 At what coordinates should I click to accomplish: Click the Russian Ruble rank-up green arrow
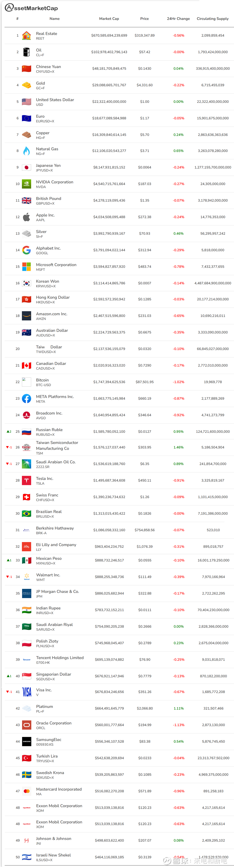[x=8, y=432]
